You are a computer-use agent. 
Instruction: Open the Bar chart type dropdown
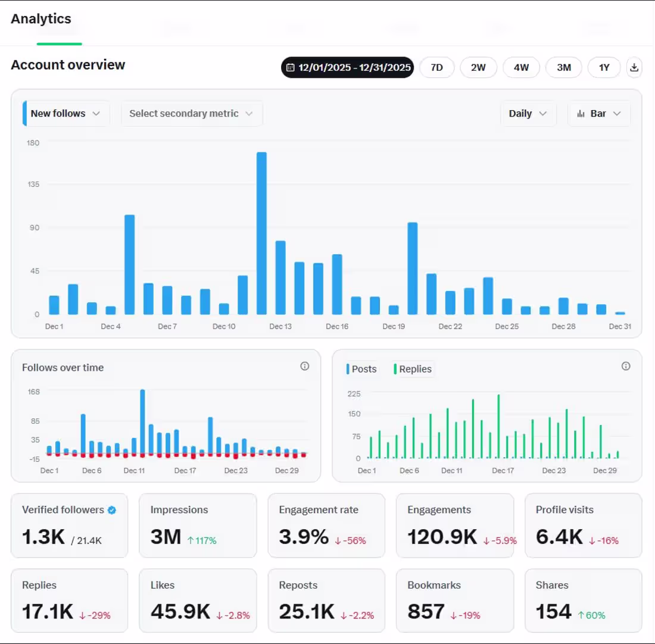point(599,114)
